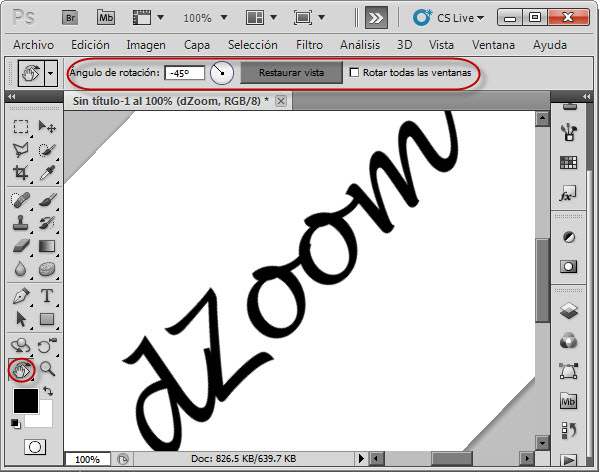Open the Filtro menu
Image resolution: width=599 pixels, height=472 pixels.
pyautogui.click(x=309, y=45)
